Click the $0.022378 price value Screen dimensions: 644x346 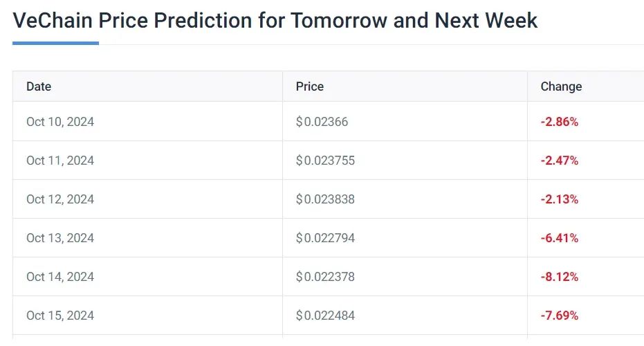[325, 277]
